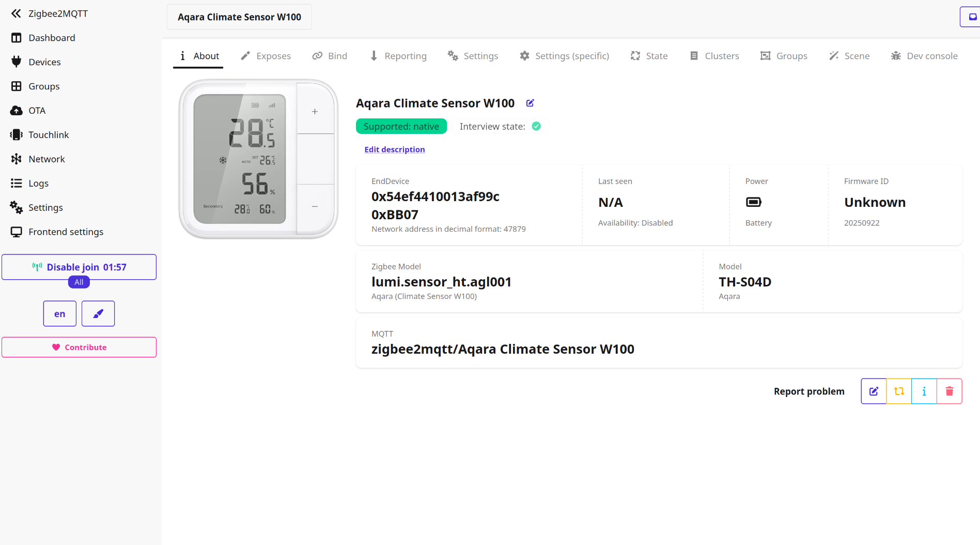Click the network address 0xBB07

395,215
